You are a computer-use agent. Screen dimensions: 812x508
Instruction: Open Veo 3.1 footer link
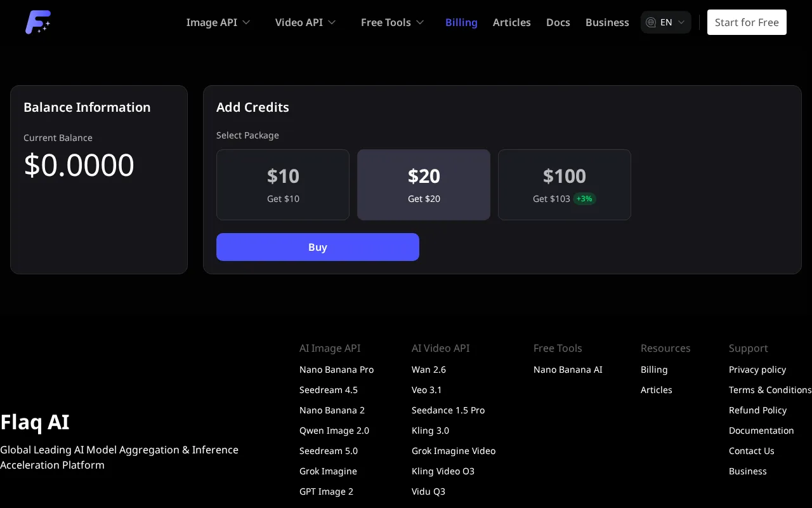(x=427, y=390)
